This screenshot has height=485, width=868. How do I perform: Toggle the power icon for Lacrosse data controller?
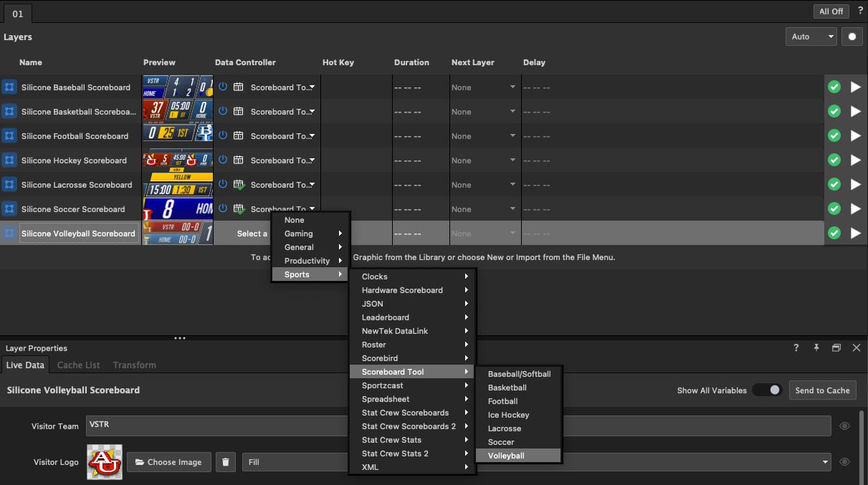click(x=223, y=184)
